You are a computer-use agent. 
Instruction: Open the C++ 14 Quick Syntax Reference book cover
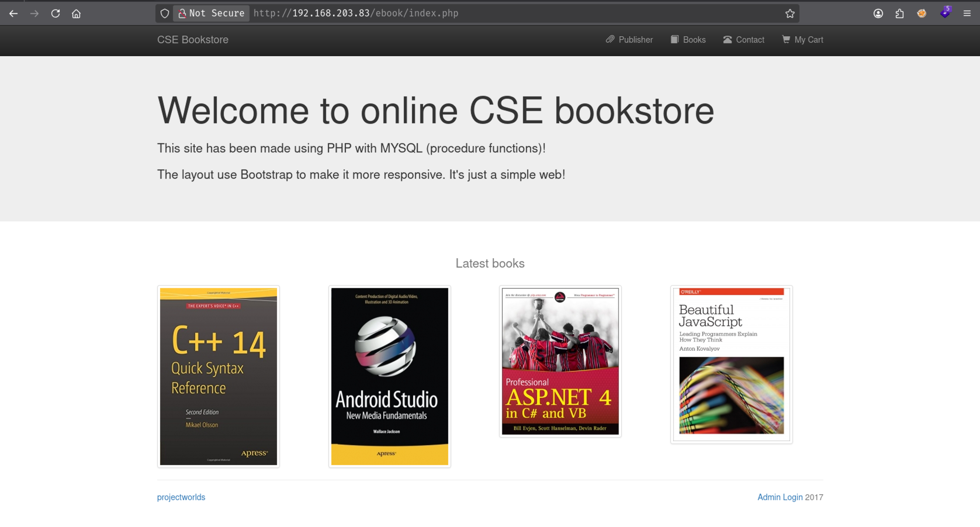coord(218,377)
